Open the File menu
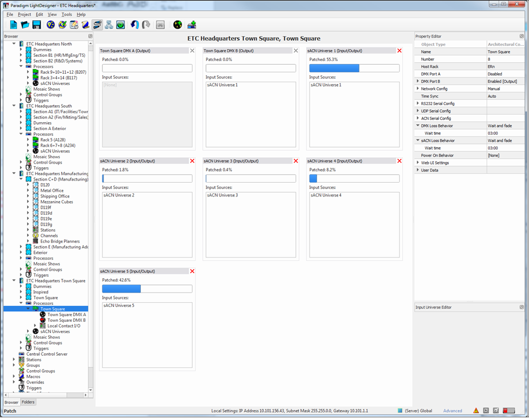 pos(10,14)
